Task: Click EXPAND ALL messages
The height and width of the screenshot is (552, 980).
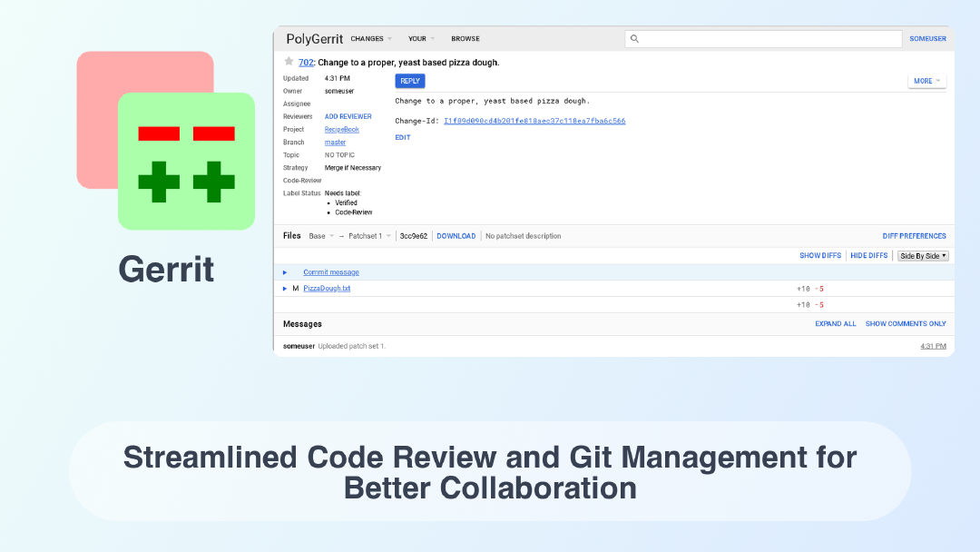Action: 835,324
